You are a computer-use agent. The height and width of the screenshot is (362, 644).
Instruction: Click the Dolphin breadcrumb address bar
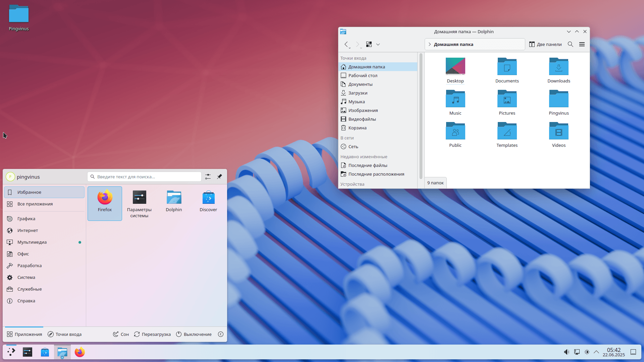475,44
